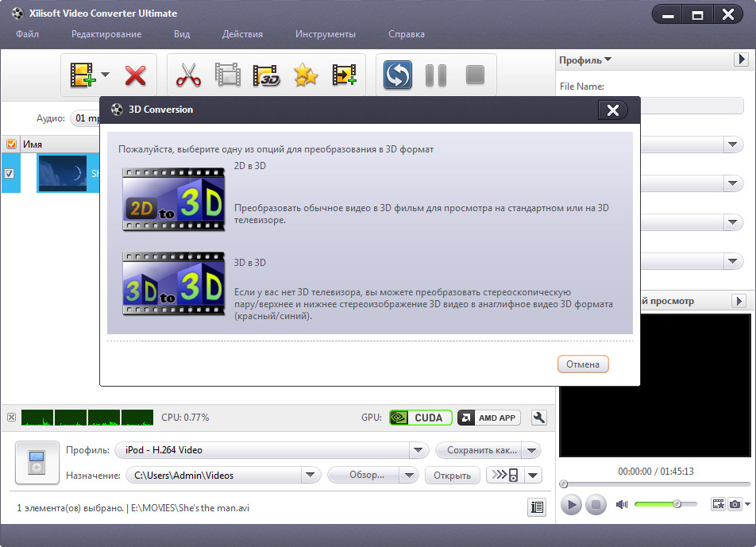Play the video preview
Image resolution: width=756 pixels, height=547 pixels.
pyautogui.click(x=571, y=505)
